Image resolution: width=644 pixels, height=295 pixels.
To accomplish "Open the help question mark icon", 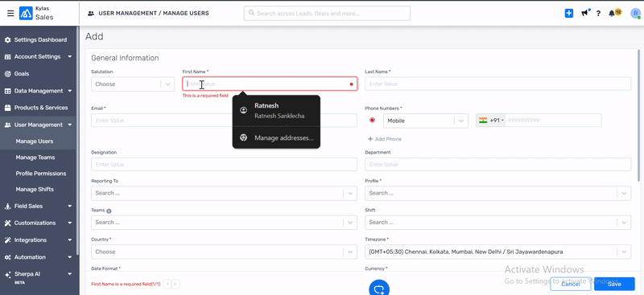I will [598, 13].
